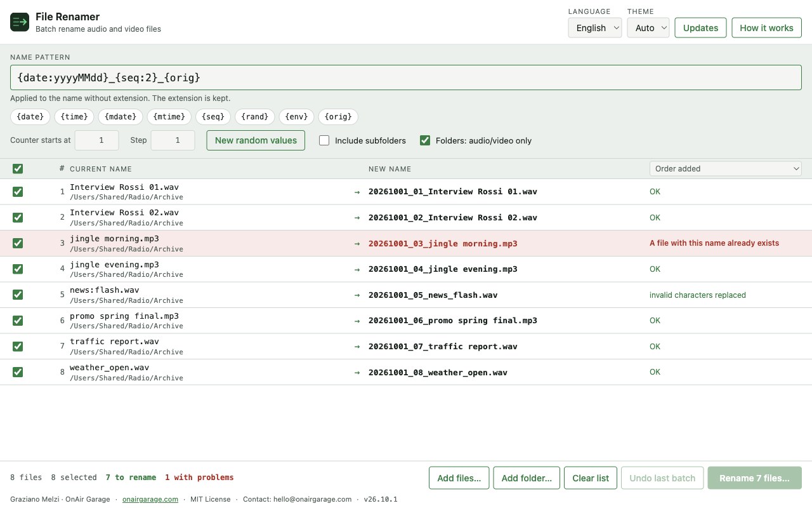Open the Theme dropdown set to Auto
Screen dimensions: 812x508
point(648,28)
